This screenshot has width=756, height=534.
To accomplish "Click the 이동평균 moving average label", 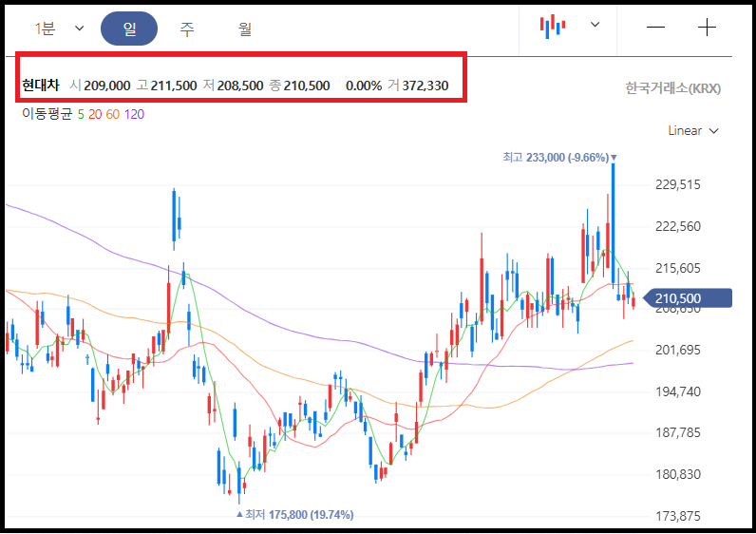I will 47,114.
